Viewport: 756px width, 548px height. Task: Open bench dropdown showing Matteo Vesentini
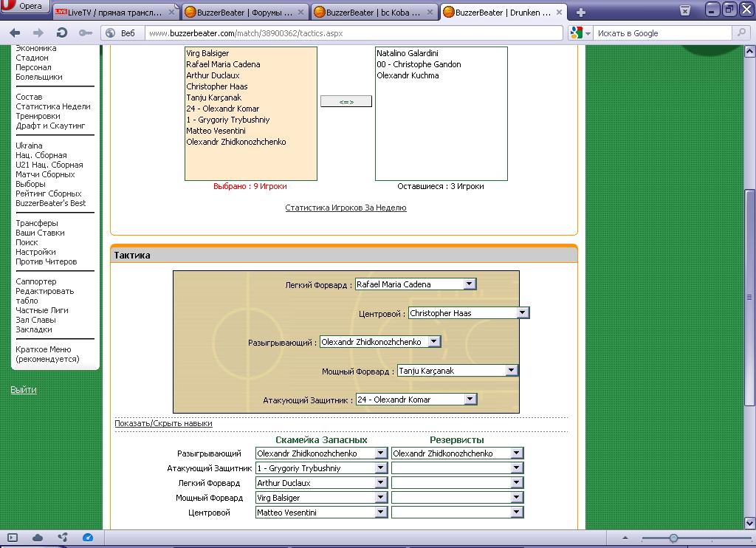[x=322, y=513]
